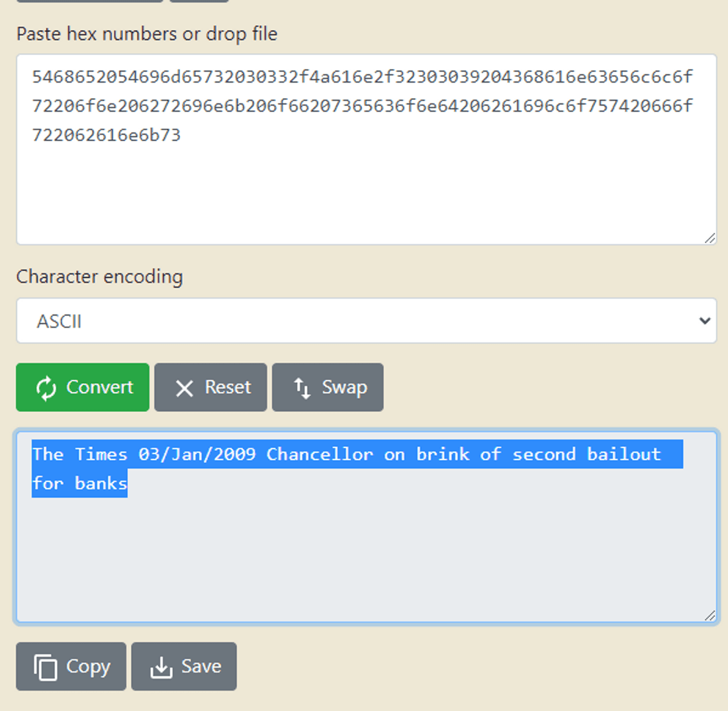
Task: Click the highlighted 'The Times 03/Jan/2009' text
Action: tap(144, 453)
